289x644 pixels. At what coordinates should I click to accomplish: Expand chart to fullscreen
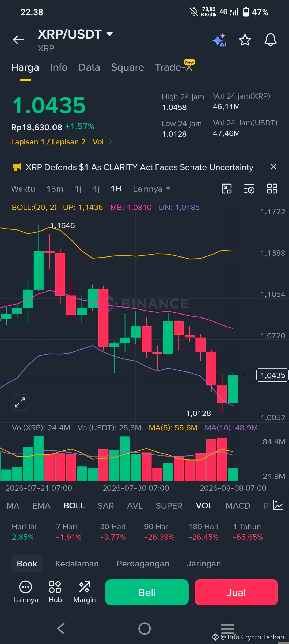[x=20, y=402]
